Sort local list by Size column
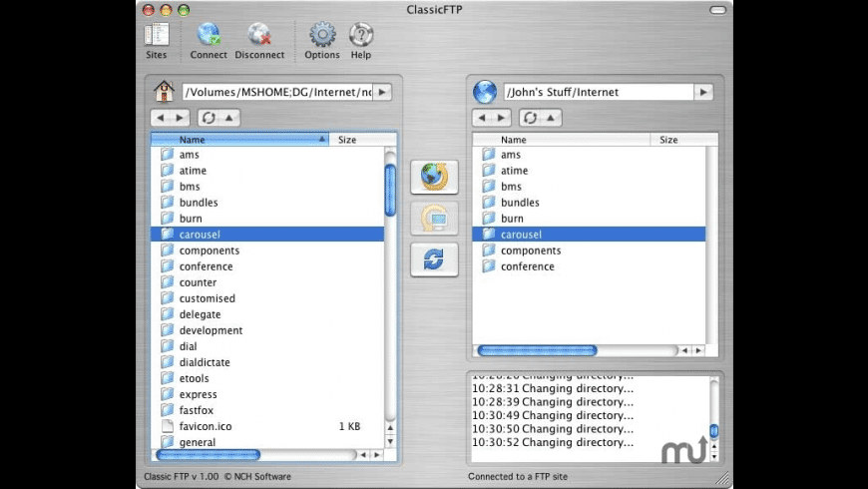The width and height of the screenshot is (868, 489). (x=362, y=140)
